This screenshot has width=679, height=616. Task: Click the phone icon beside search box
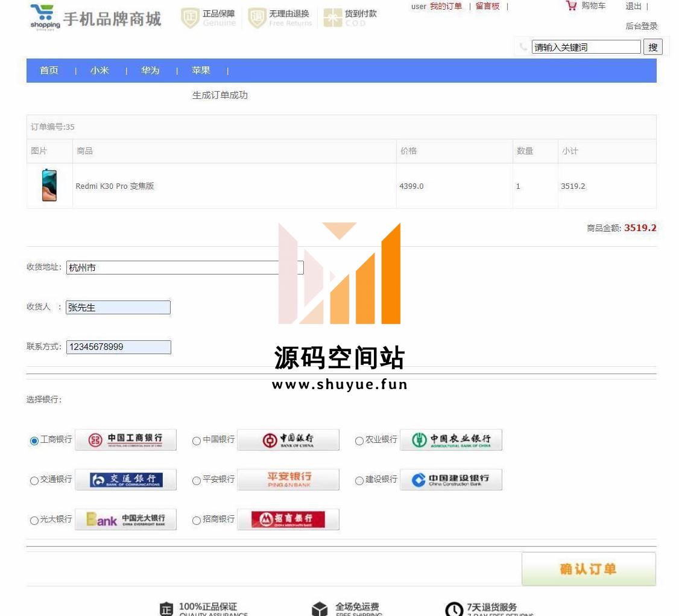(x=523, y=47)
